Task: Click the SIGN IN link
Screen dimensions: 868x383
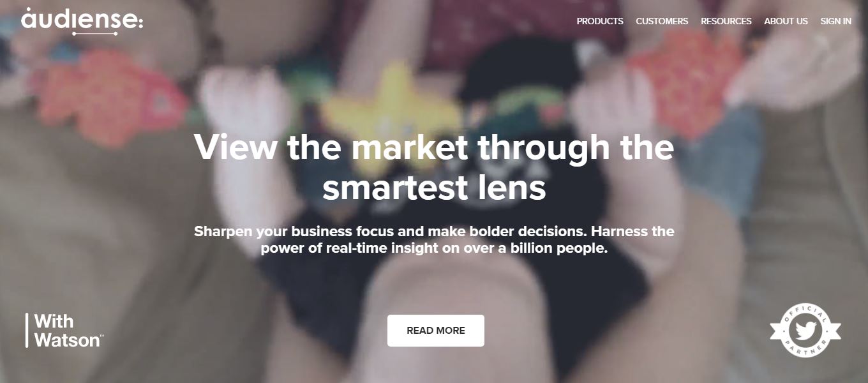Action: (x=835, y=21)
